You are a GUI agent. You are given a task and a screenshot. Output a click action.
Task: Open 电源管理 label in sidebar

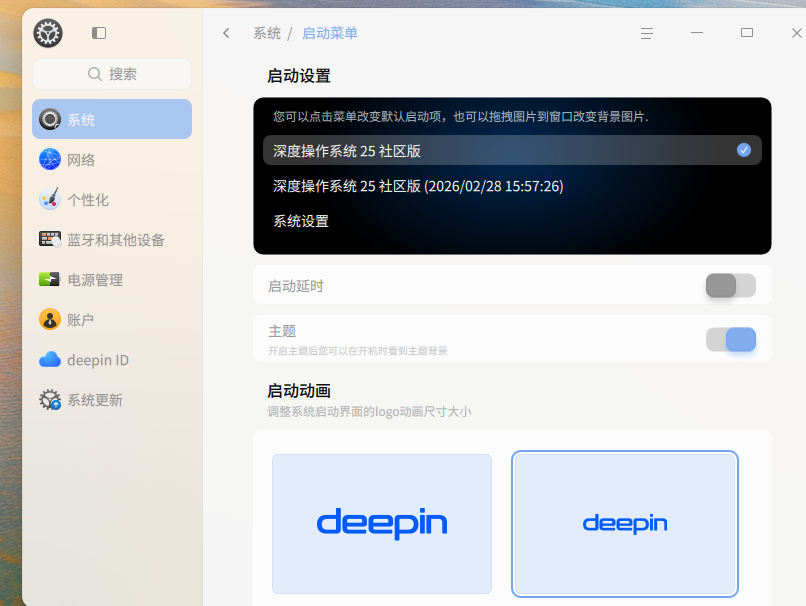[x=95, y=280]
